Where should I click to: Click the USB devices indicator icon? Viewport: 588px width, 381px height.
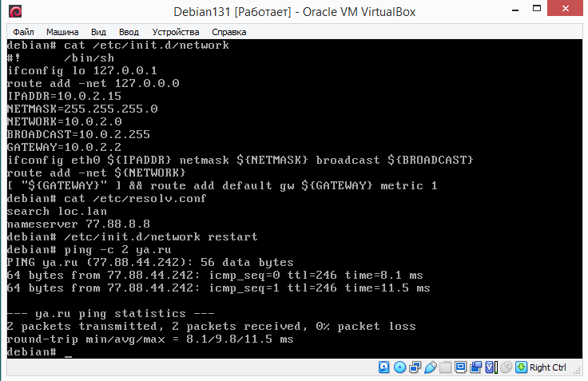pyautogui.click(x=429, y=367)
